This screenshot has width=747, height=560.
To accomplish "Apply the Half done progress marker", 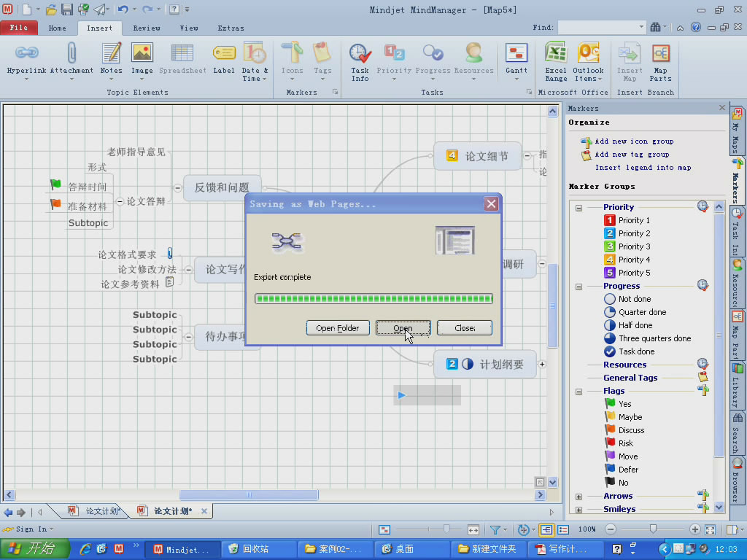I will (x=627, y=325).
